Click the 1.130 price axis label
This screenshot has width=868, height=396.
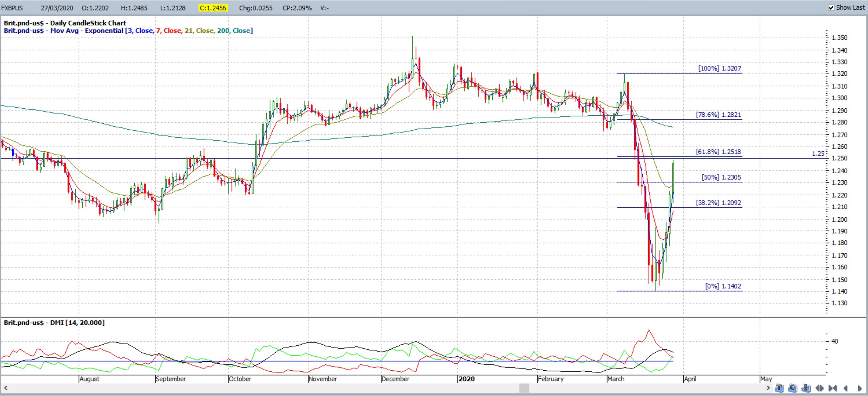840,303
